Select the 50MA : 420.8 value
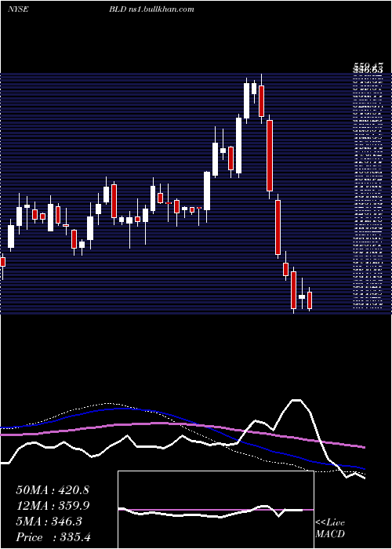This screenshot has height=549, width=392. pyautogui.click(x=53, y=490)
